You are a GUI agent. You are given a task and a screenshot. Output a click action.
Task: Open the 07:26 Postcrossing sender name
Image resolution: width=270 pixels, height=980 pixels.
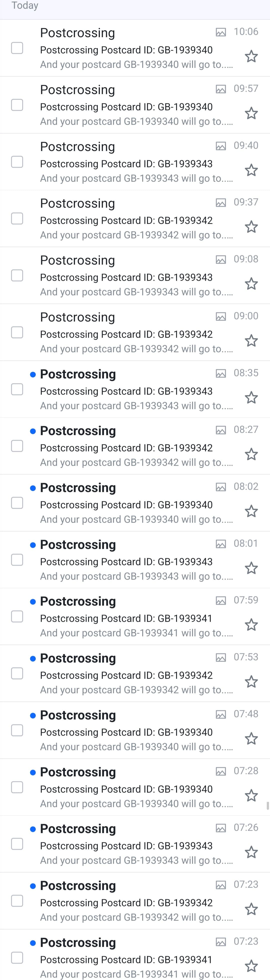click(x=78, y=829)
